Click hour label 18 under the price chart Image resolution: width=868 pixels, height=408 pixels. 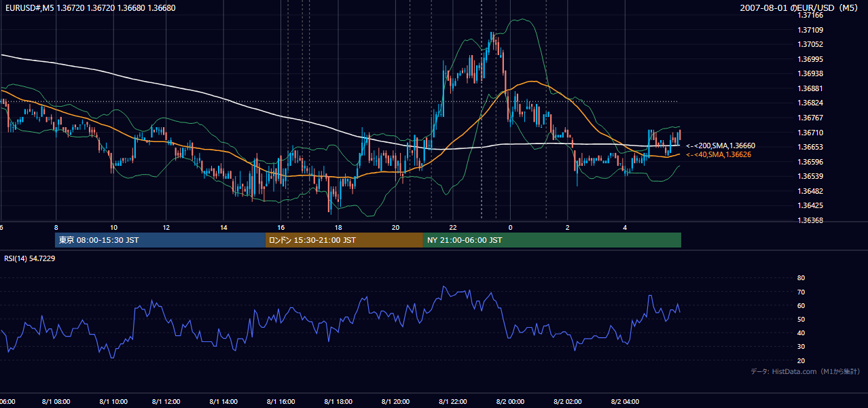coord(339,228)
